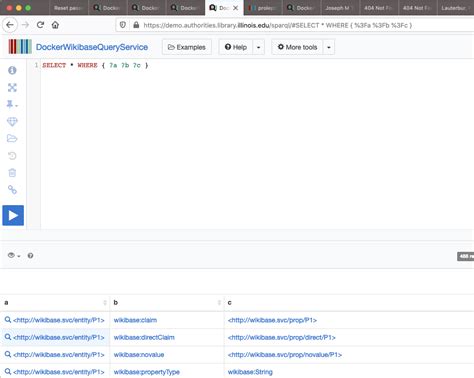Click the wikibase:String link
Screen dimensions: 474x378
[x=250, y=372]
